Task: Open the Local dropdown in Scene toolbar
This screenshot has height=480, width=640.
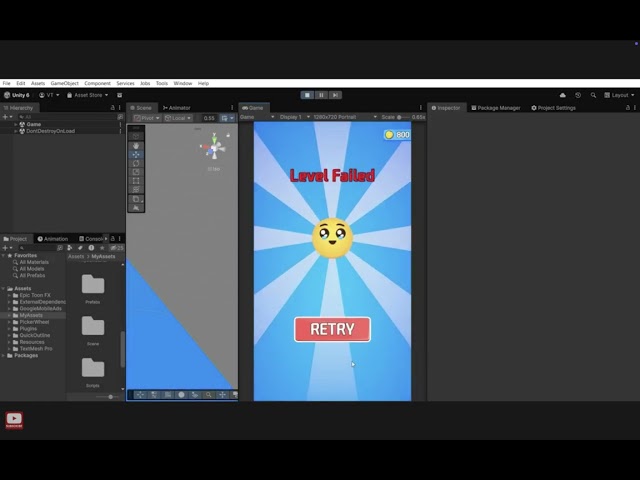Action: [x=178, y=118]
